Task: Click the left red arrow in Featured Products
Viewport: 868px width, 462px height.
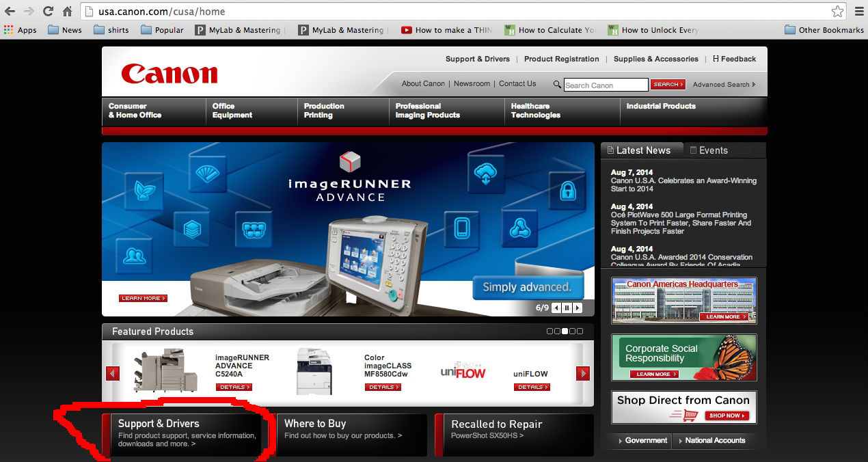Action: pos(112,373)
